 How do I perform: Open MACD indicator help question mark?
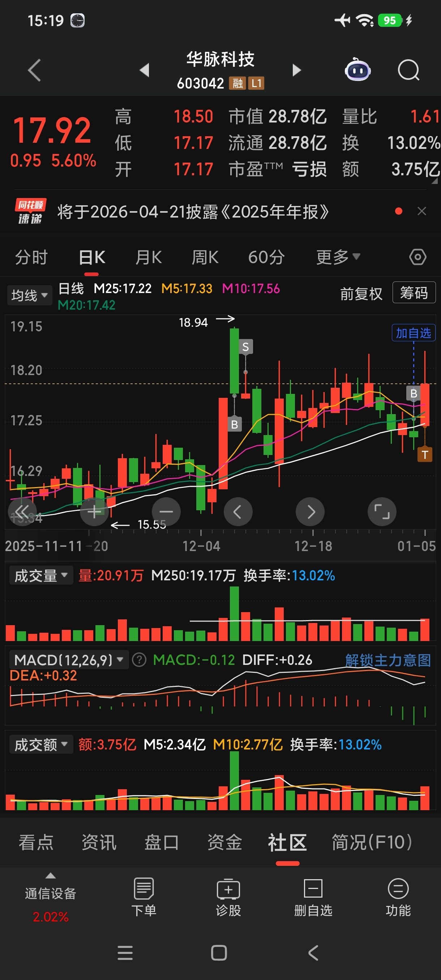pyautogui.click(x=139, y=660)
